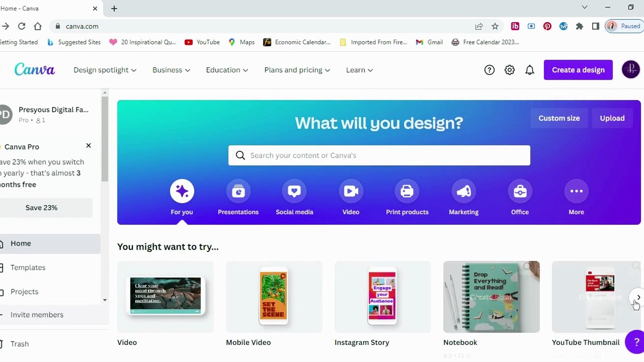The width and height of the screenshot is (644, 362).
Task: Open the Mobile Video thumbnail
Action: 274,297
